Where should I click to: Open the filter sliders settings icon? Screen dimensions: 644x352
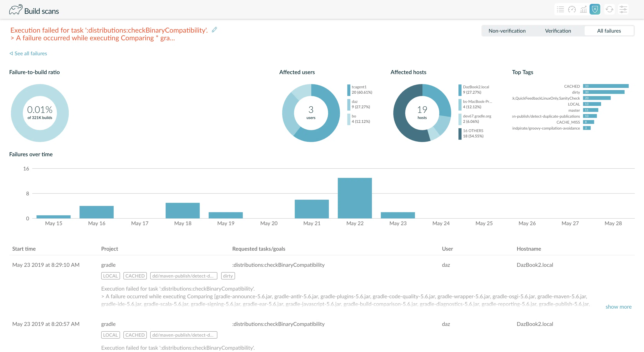(x=623, y=10)
